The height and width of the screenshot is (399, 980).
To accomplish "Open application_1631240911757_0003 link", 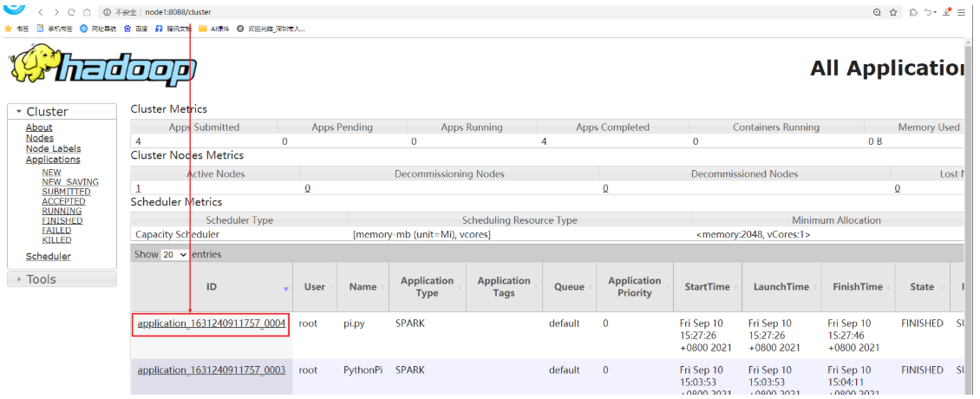I will point(212,370).
